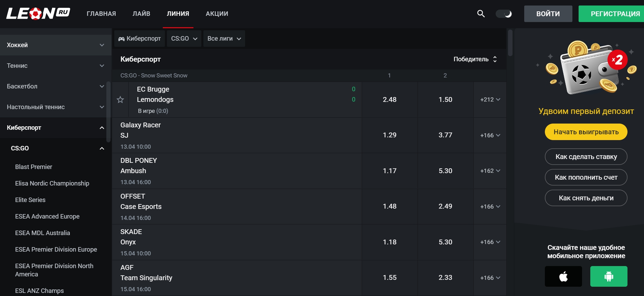This screenshot has width=644, height=296.
Task: Bet on Galaxy Racer at 1.29
Action: click(390, 135)
